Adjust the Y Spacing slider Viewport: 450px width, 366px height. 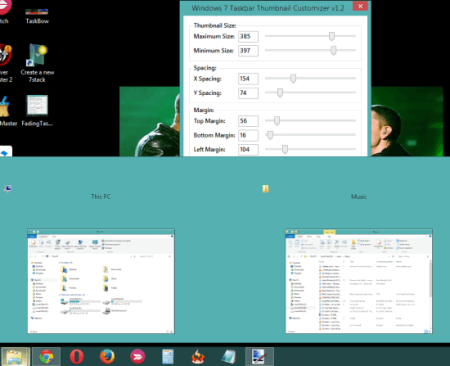click(280, 93)
